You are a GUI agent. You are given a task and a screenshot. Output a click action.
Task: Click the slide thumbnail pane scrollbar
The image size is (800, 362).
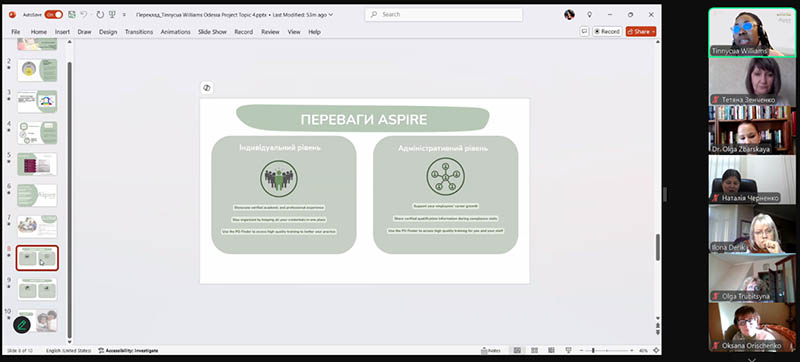pos(69,199)
